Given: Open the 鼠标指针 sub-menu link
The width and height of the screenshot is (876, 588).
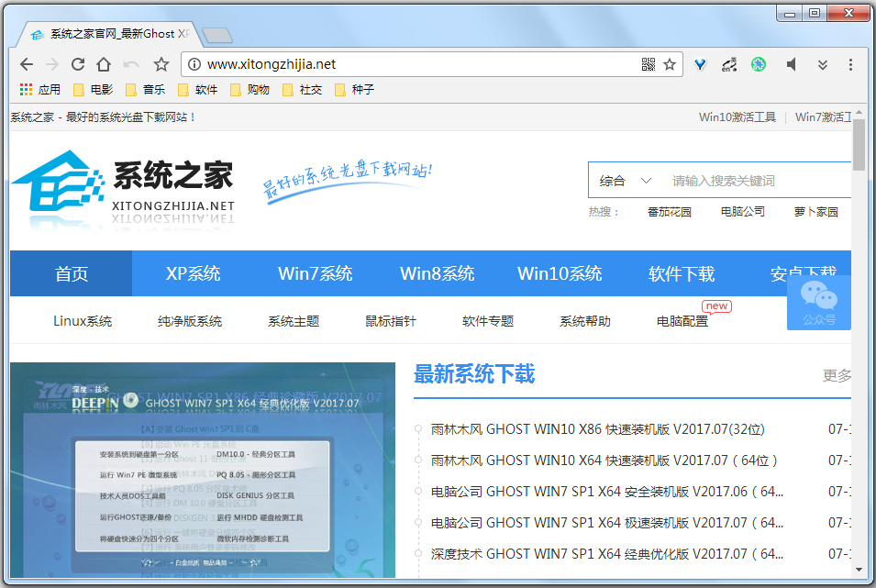Looking at the screenshot, I should (391, 321).
